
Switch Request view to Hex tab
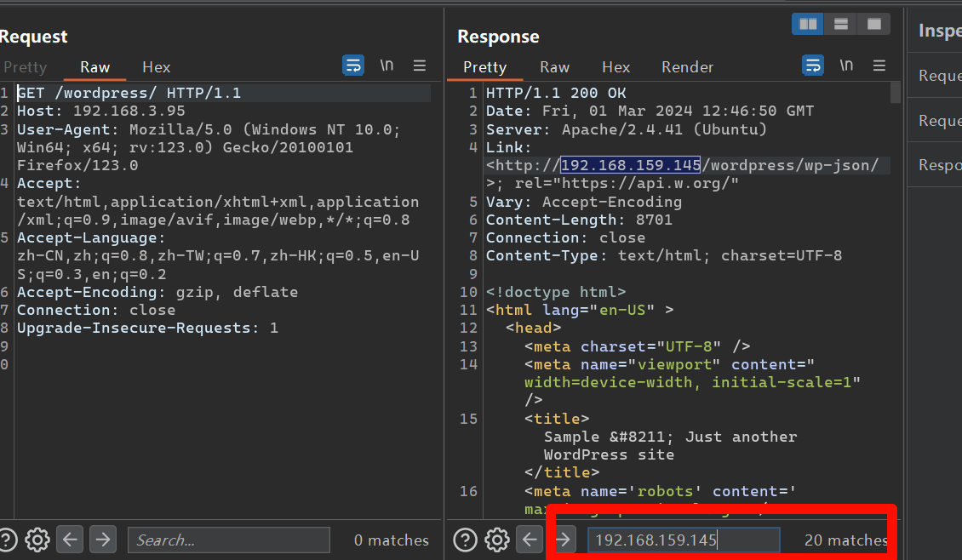[x=156, y=67]
